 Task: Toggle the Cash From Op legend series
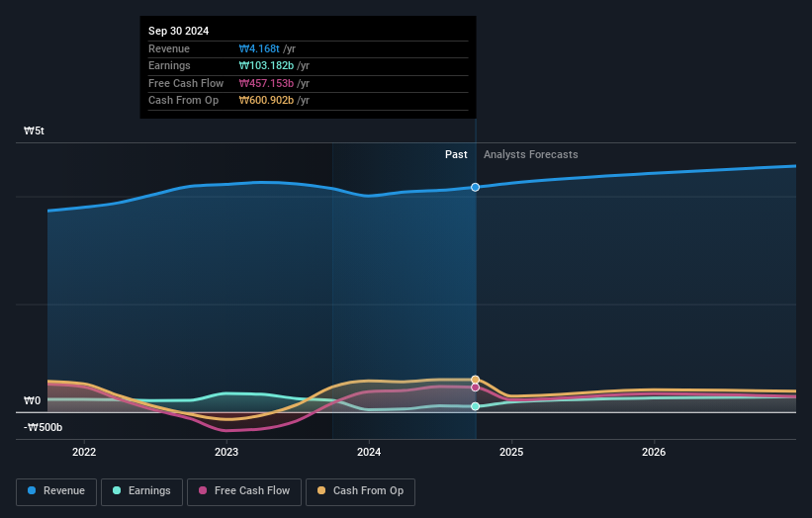click(360, 491)
